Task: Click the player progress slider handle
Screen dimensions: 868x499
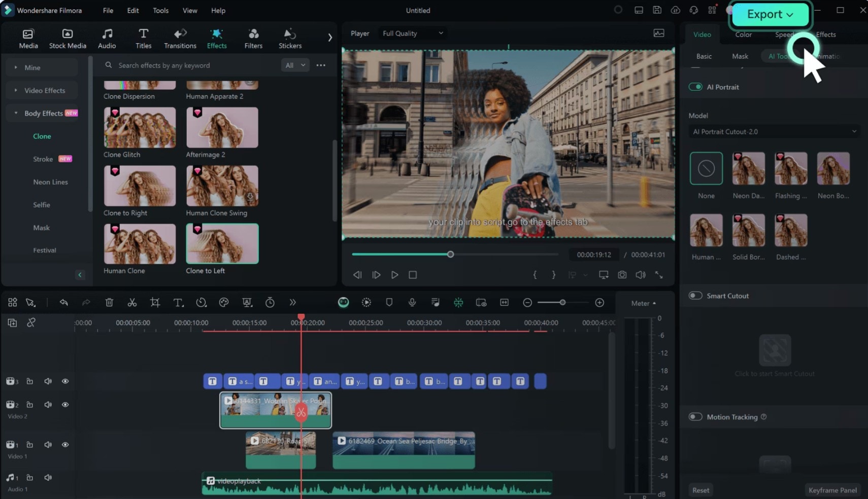Action: pyautogui.click(x=450, y=254)
